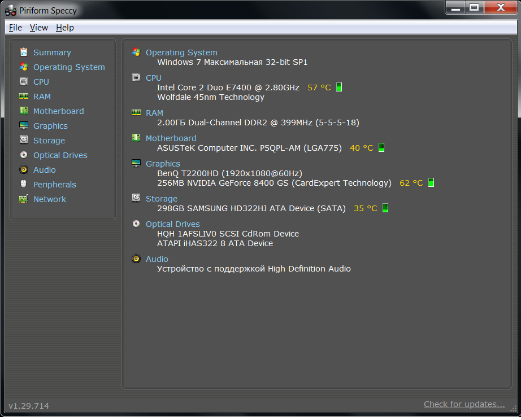
Task: Click the green motherboard temperature indicator icon
Action: click(381, 147)
